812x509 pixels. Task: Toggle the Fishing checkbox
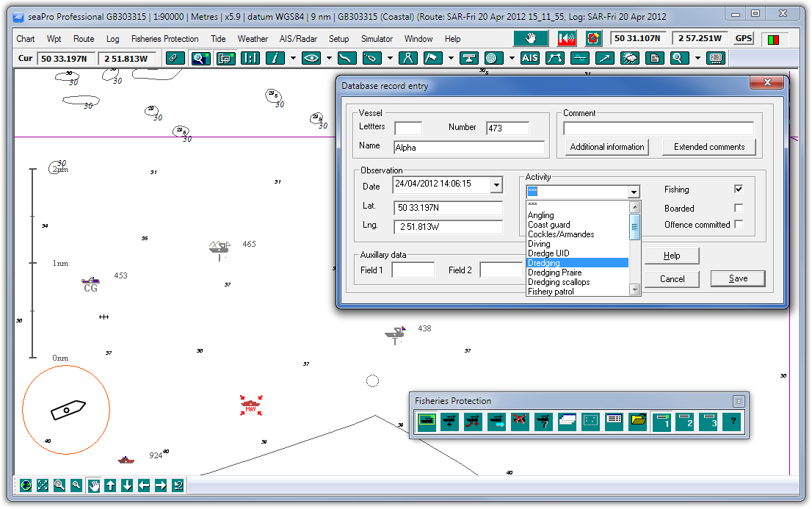tap(739, 189)
